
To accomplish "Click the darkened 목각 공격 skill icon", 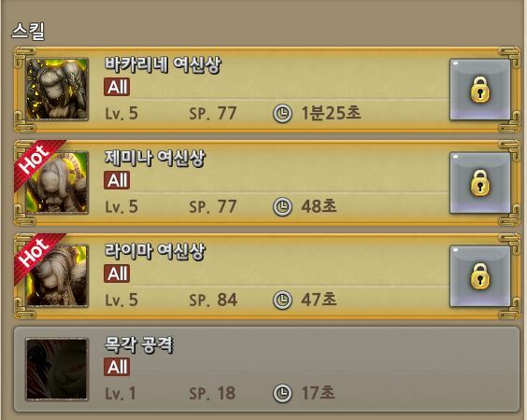I will pos(57,369).
